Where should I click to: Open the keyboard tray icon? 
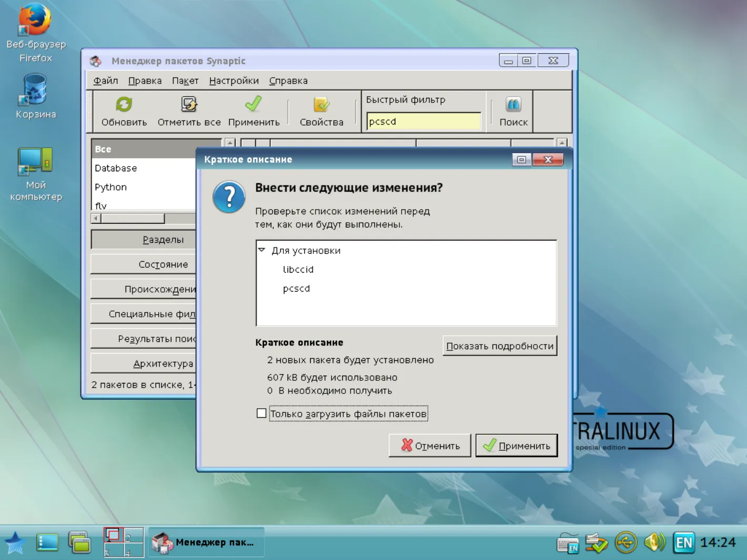(568, 543)
